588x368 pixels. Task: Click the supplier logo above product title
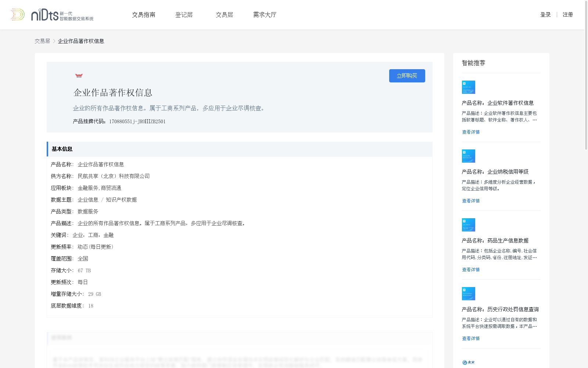coord(79,75)
